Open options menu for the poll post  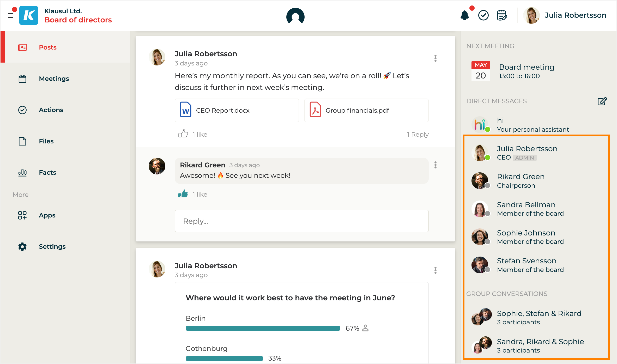(x=435, y=270)
